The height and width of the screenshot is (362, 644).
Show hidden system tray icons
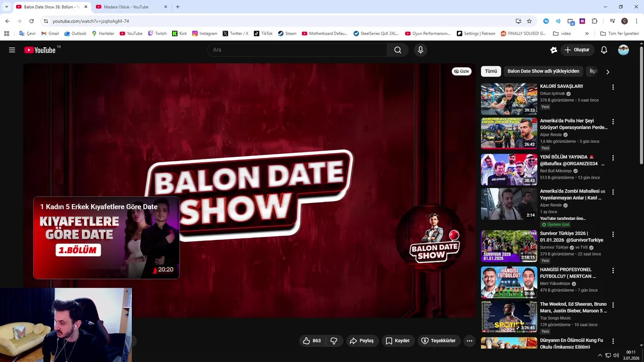click(600, 355)
